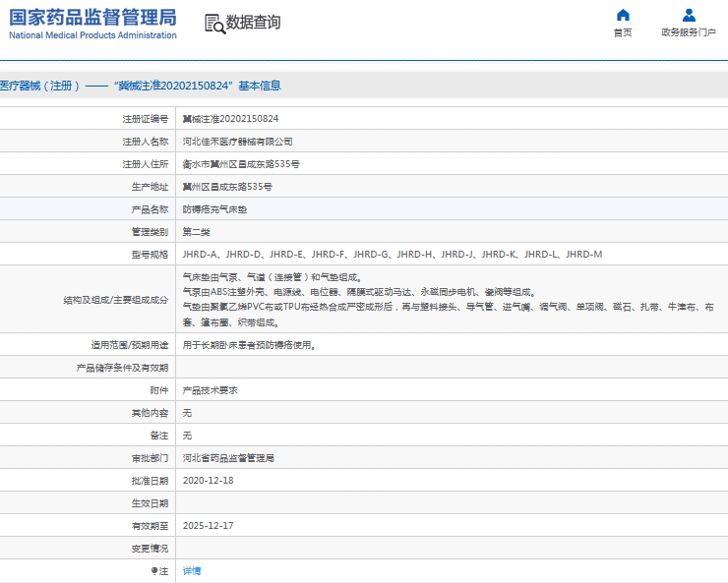Click National Medical Products Administration subtitle

(x=92, y=35)
